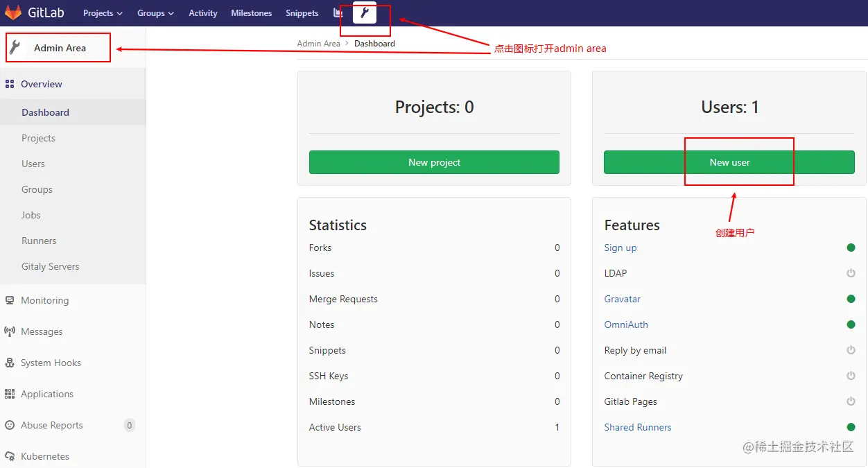Click the Monitoring monitor icon
The image size is (868, 468).
[x=10, y=300]
